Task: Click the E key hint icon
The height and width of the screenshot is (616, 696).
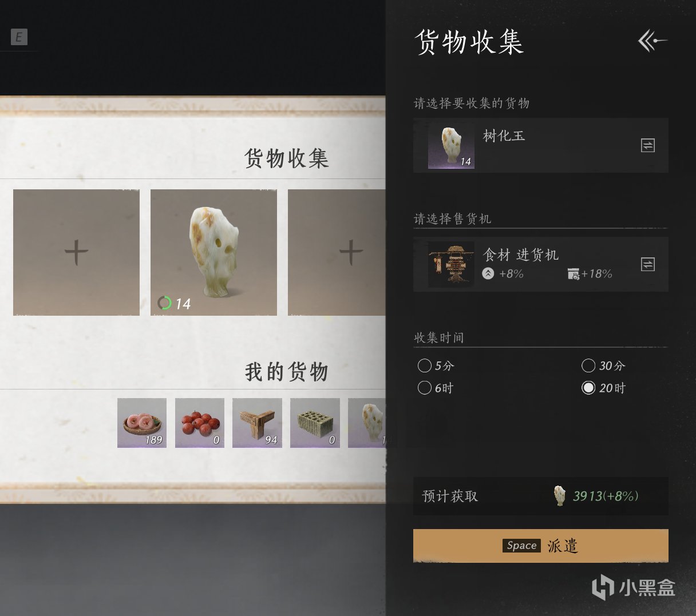Action: pyautogui.click(x=19, y=37)
